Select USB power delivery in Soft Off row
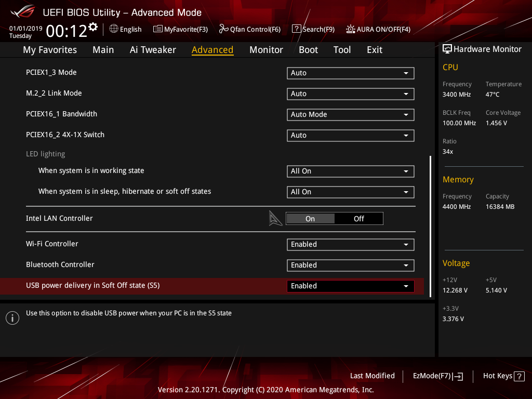 [212, 286]
